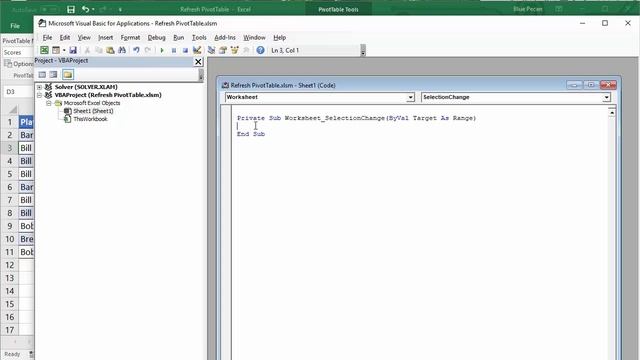Open Find with the binoculars icon
Image resolution: width=640 pixels, height=360 pixels.
[122, 50]
